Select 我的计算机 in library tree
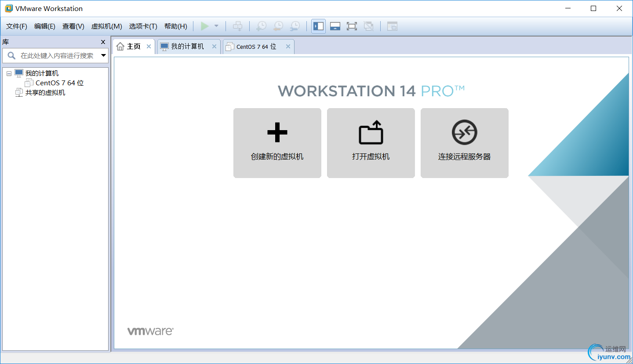 (42, 73)
